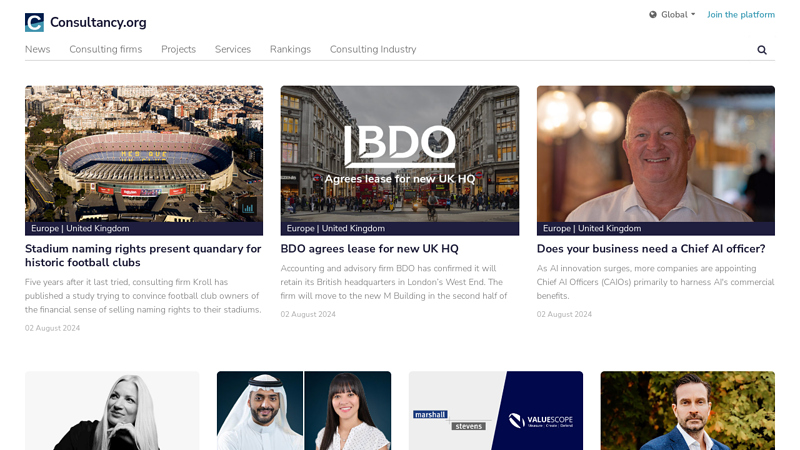Open the BDO logo street image

pos(399,154)
